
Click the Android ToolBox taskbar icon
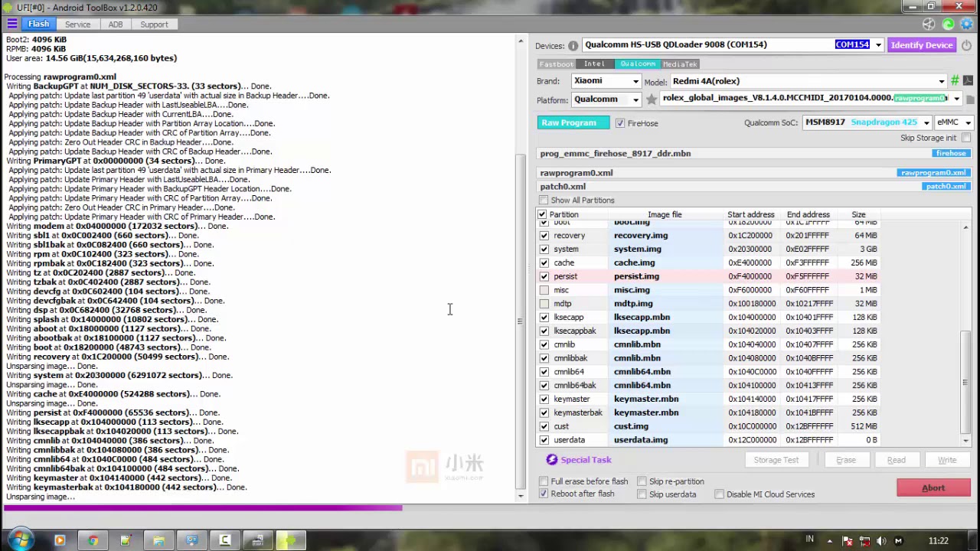(290, 541)
